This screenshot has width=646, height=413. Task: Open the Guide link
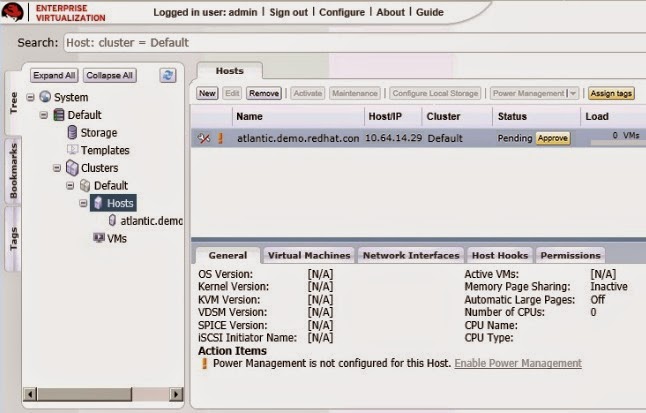pos(430,12)
